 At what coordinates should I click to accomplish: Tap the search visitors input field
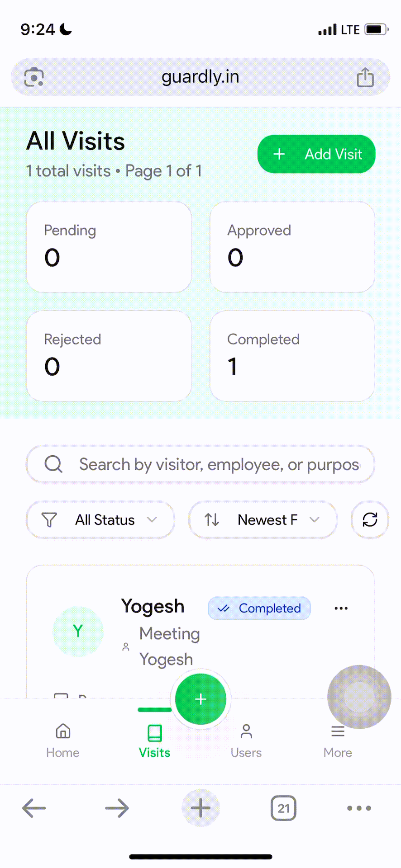coord(200,464)
